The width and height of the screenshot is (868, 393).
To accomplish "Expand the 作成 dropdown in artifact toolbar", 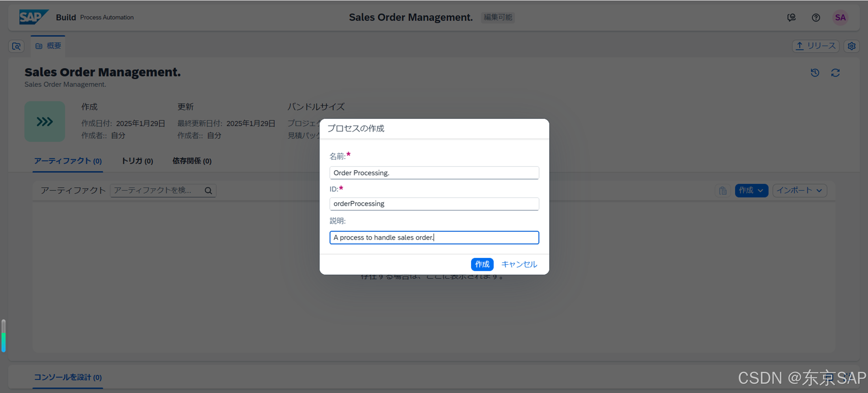I will [751, 190].
